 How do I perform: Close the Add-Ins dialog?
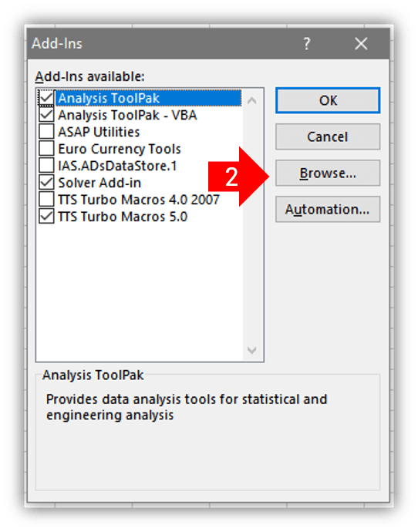tap(361, 43)
